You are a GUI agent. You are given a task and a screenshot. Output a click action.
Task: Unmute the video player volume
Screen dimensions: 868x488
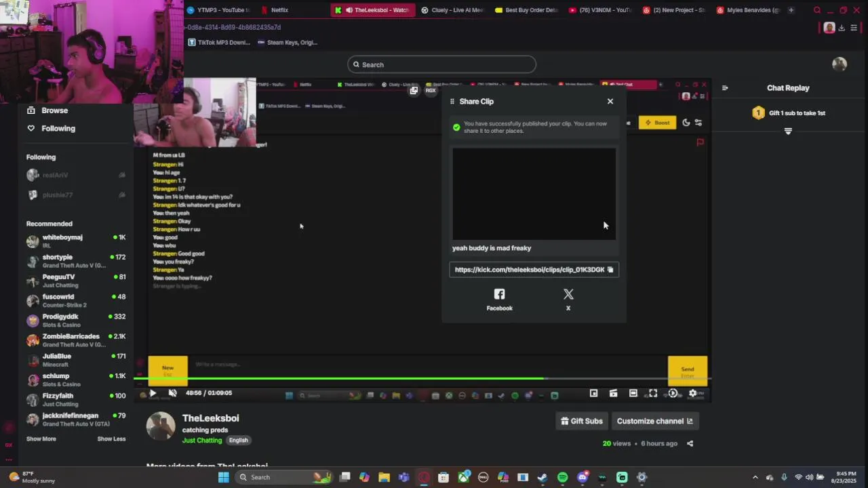pyautogui.click(x=172, y=393)
